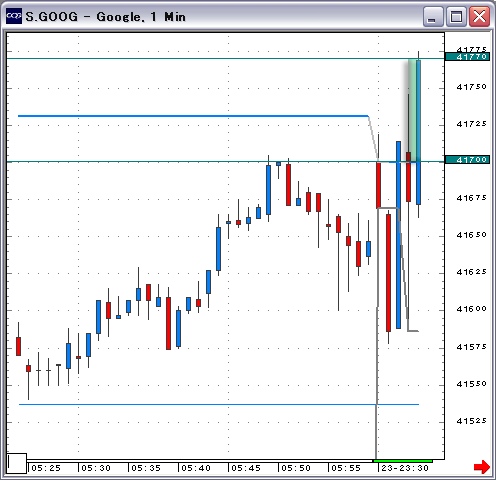This screenshot has height=480, width=496.
Task: Click the 41575 price axis label
Action: click(471, 347)
